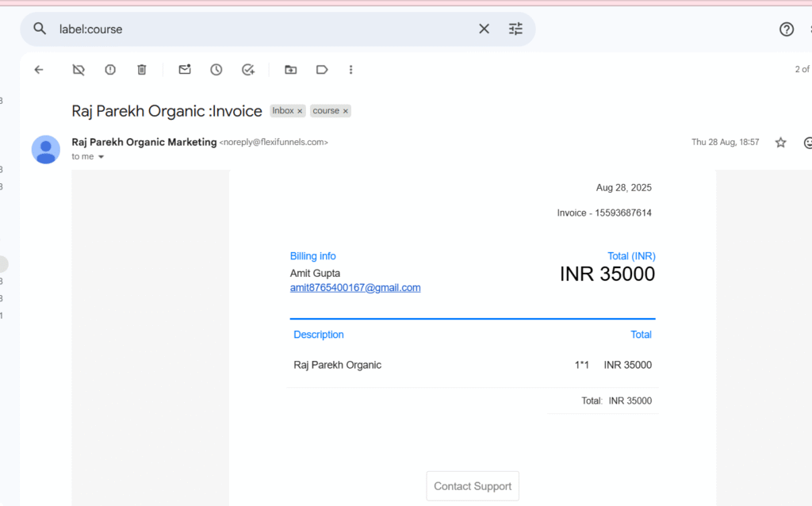Click the amit8765400167@gmail.com email link
The image size is (812, 506).
coord(355,288)
